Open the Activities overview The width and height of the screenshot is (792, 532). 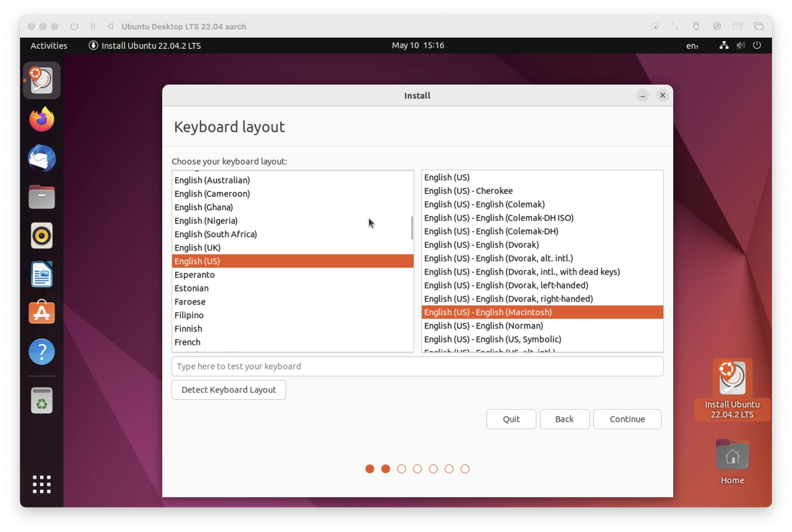click(x=49, y=46)
